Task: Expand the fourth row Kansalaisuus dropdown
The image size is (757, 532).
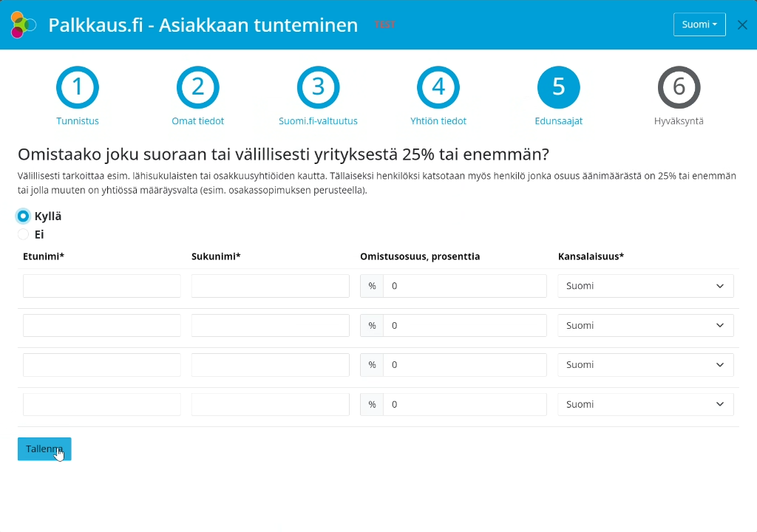Action: pos(645,404)
